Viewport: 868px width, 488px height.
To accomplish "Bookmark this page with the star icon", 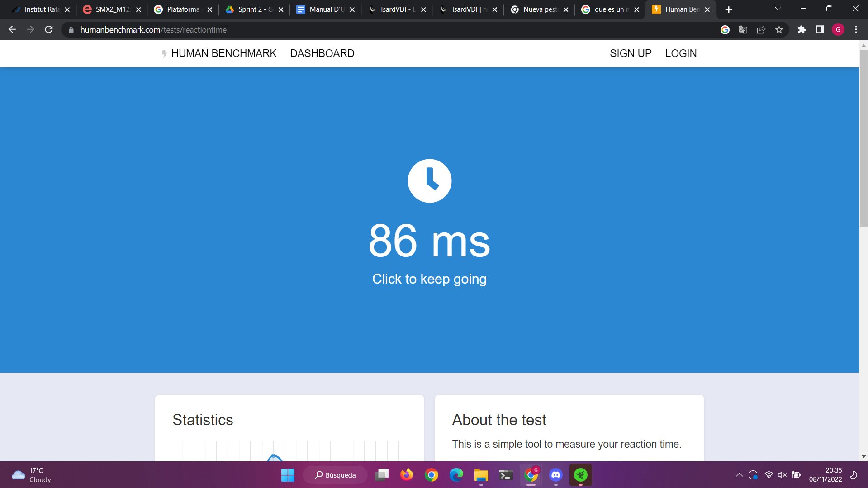I will pyautogui.click(x=779, y=30).
